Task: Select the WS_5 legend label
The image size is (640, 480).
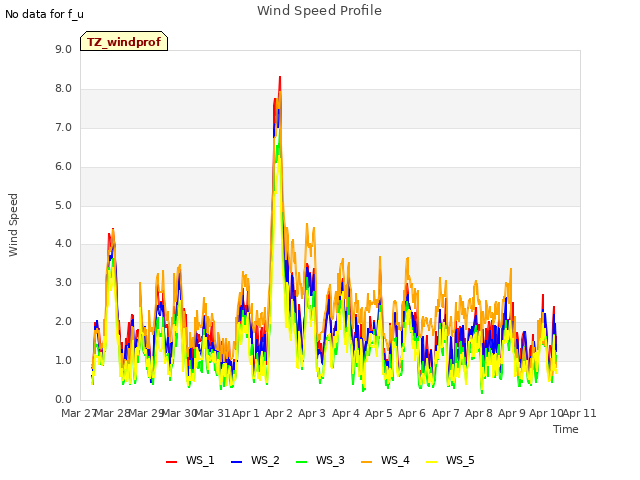Action: (460, 460)
